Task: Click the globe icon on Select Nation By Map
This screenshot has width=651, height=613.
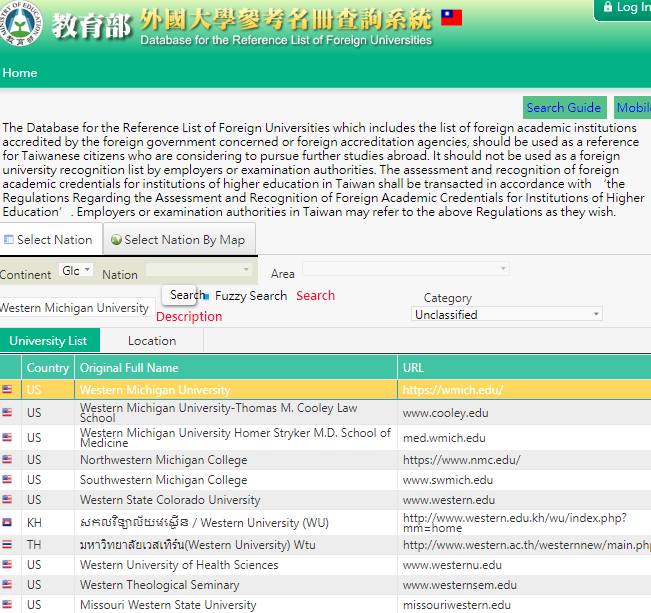Action: [116, 240]
